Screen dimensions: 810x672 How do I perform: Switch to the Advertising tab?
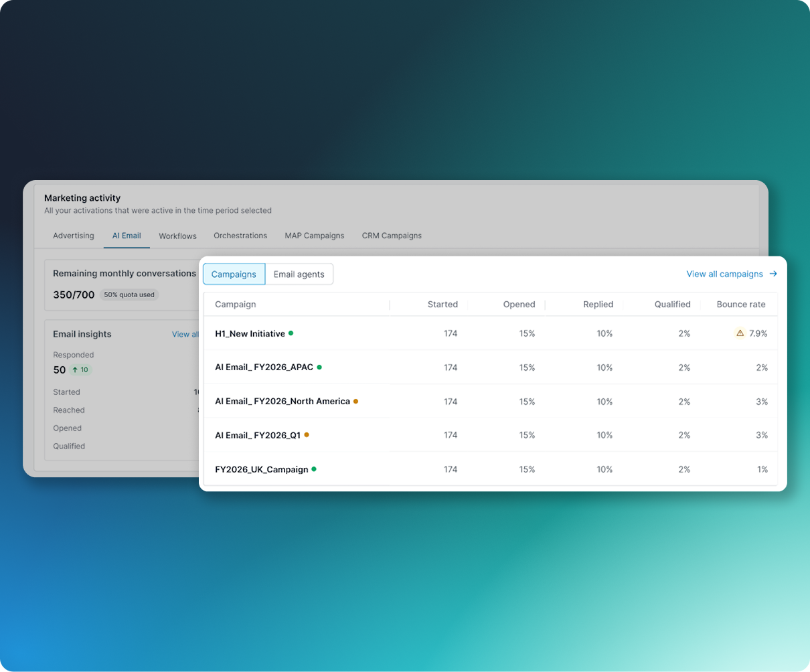click(x=73, y=236)
